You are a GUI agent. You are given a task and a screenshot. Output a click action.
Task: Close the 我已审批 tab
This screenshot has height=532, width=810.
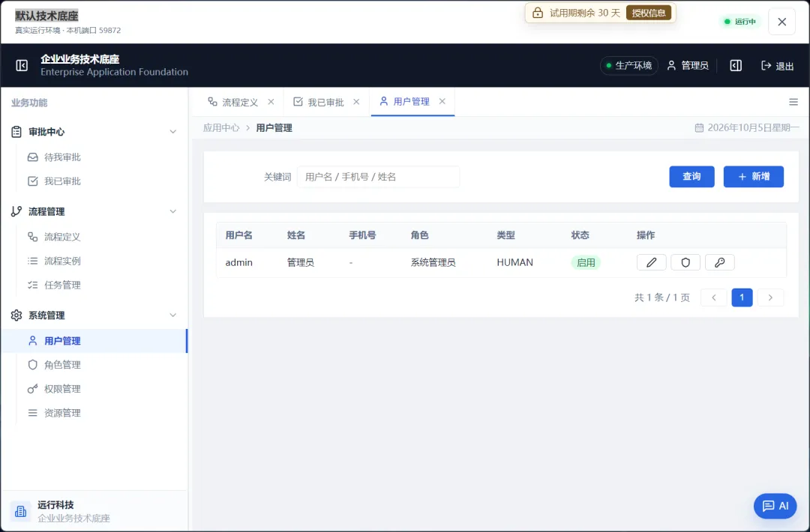click(356, 102)
